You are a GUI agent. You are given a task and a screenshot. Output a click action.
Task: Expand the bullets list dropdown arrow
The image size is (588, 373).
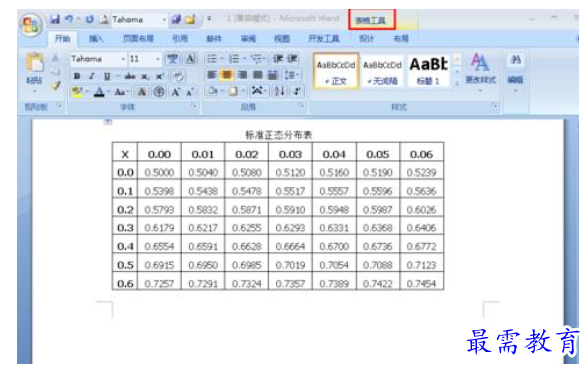[x=222, y=59]
